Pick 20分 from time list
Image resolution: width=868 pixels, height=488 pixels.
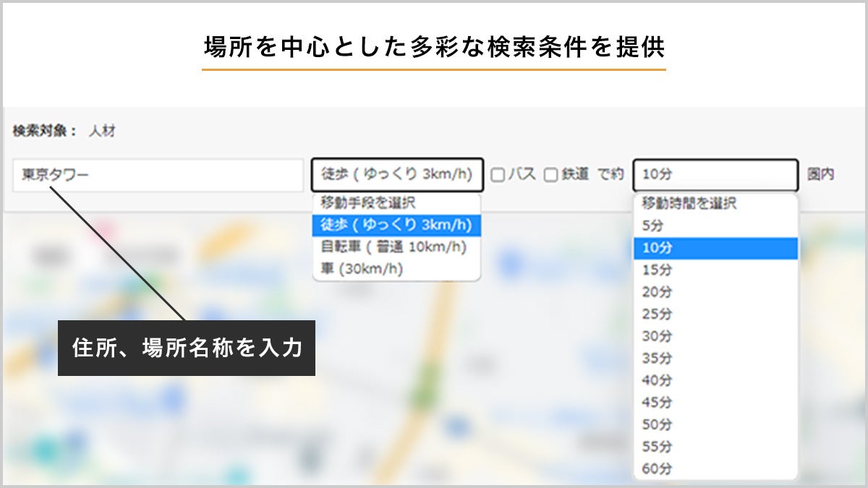click(x=716, y=292)
